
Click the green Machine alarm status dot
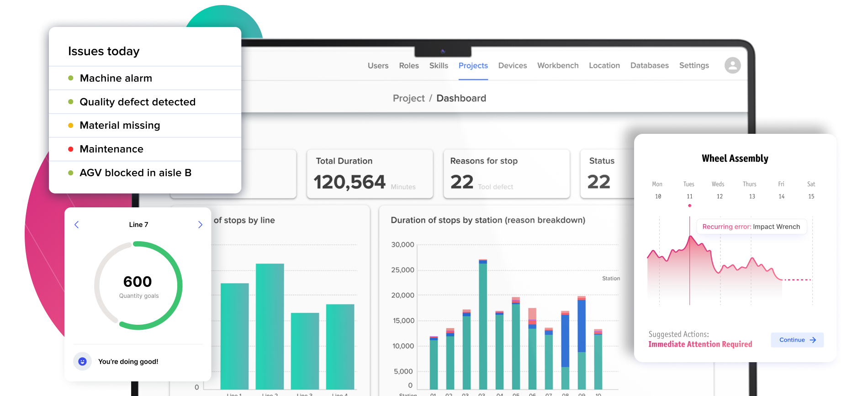(71, 78)
